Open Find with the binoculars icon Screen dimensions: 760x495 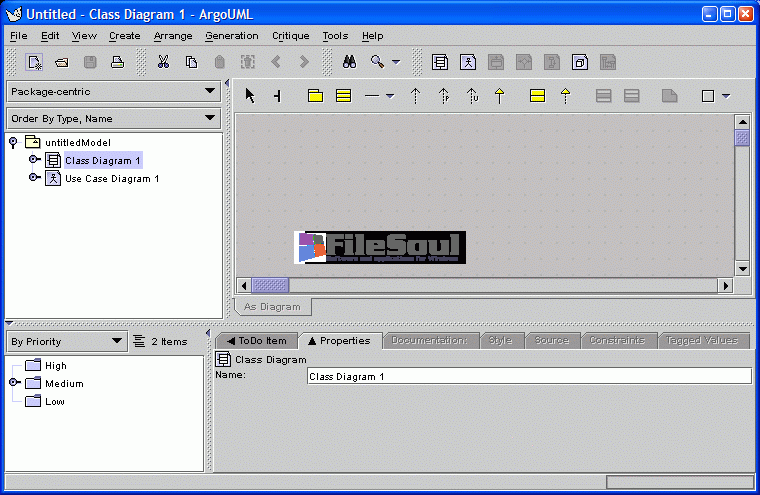tap(349, 62)
